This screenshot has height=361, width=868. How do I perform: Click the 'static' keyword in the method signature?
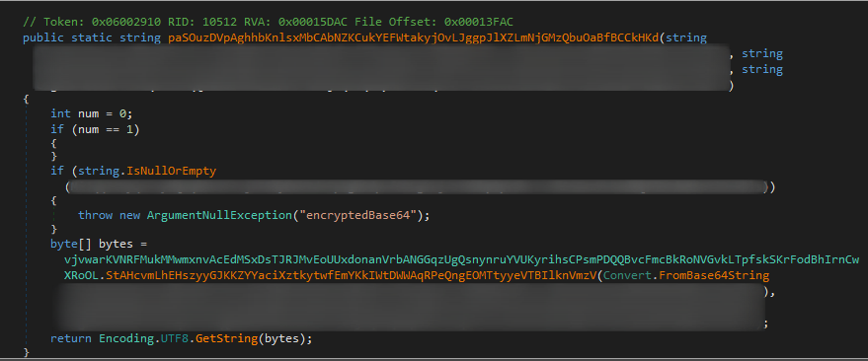pyautogui.click(x=91, y=38)
